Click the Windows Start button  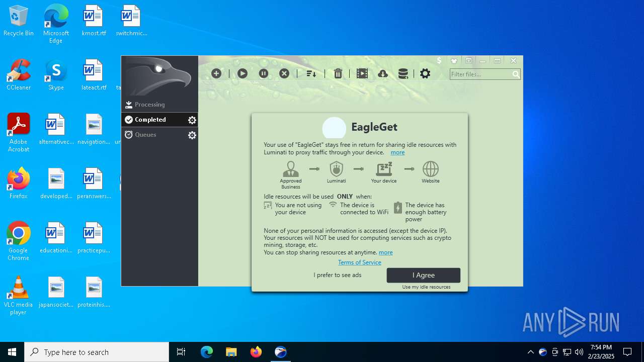click(x=12, y=352)
